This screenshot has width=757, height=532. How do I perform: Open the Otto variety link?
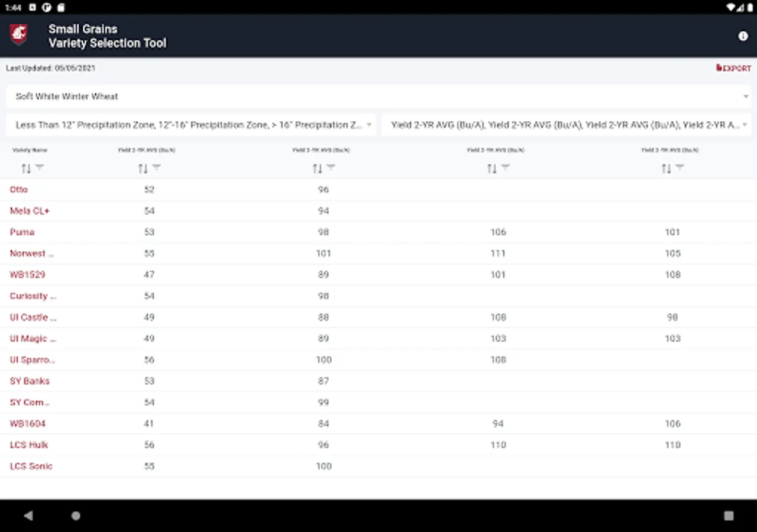pos(19,190)
